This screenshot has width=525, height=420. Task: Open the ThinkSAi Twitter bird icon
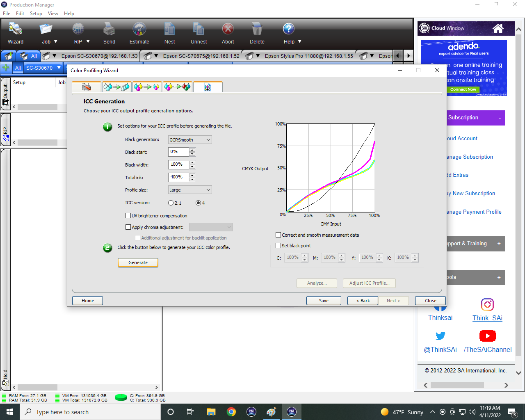(441, 336)
